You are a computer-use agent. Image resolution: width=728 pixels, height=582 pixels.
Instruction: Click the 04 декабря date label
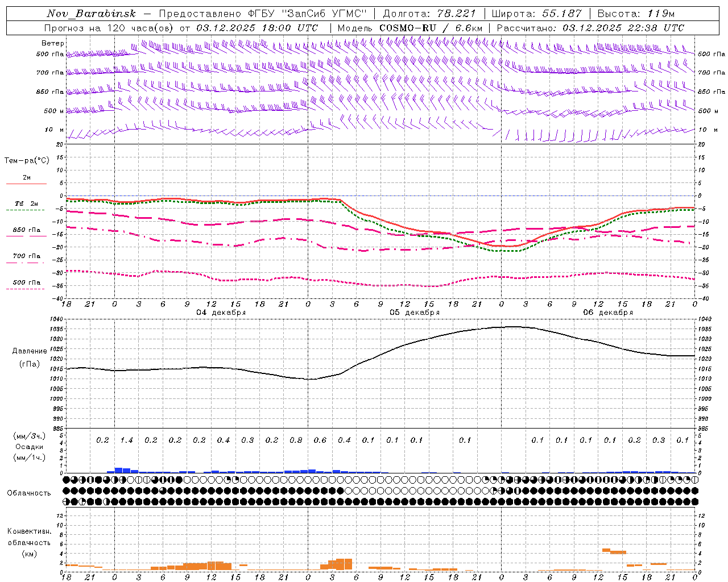click(x=221, y=313)
